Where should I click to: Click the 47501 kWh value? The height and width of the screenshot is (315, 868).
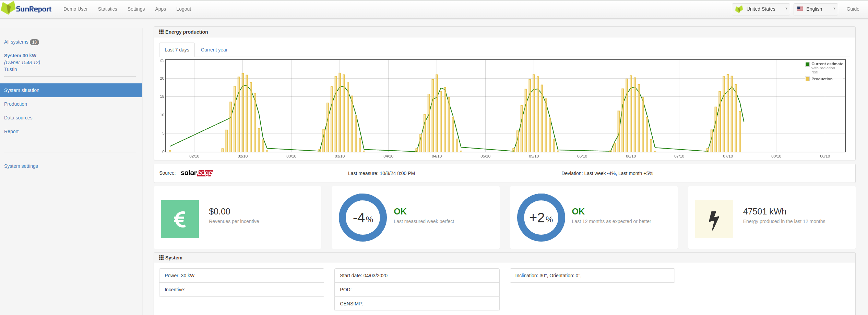(764, 211)
